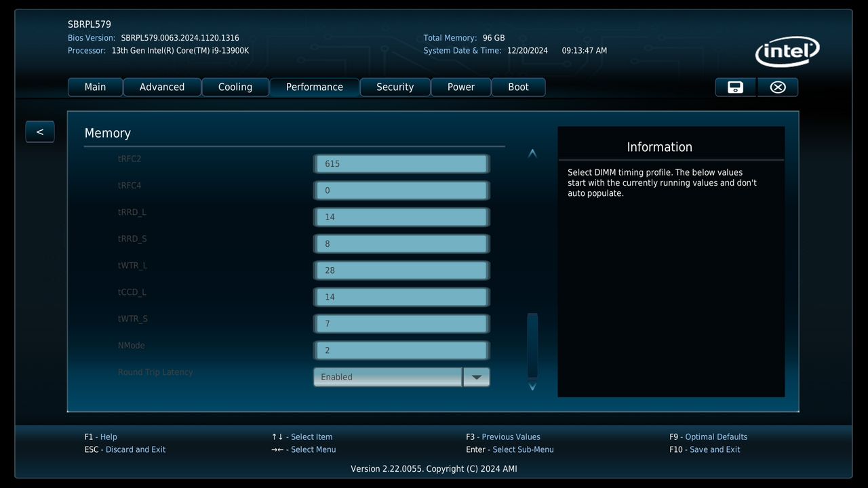Click the Bios Version value text

(x=180, y=38)
